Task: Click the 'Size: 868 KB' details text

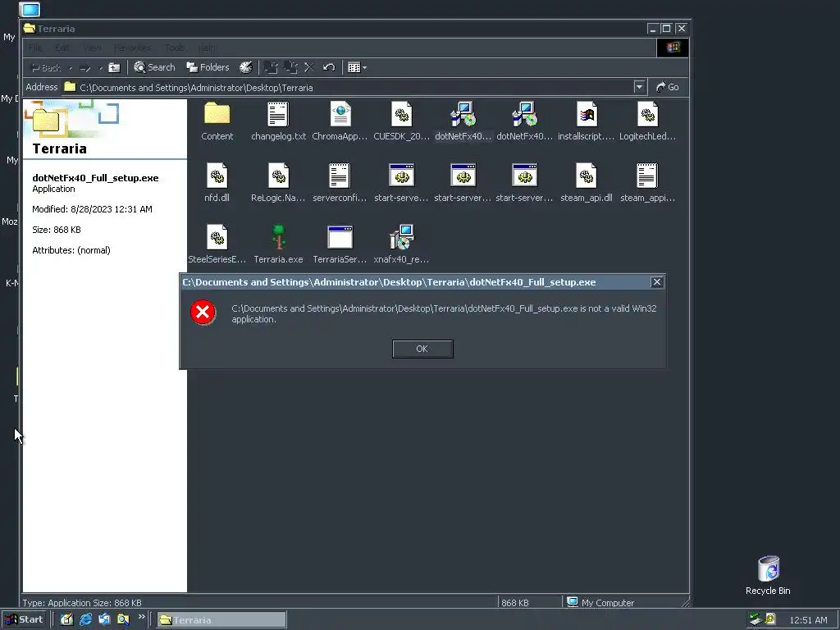Action: click(x=57, y=230)
